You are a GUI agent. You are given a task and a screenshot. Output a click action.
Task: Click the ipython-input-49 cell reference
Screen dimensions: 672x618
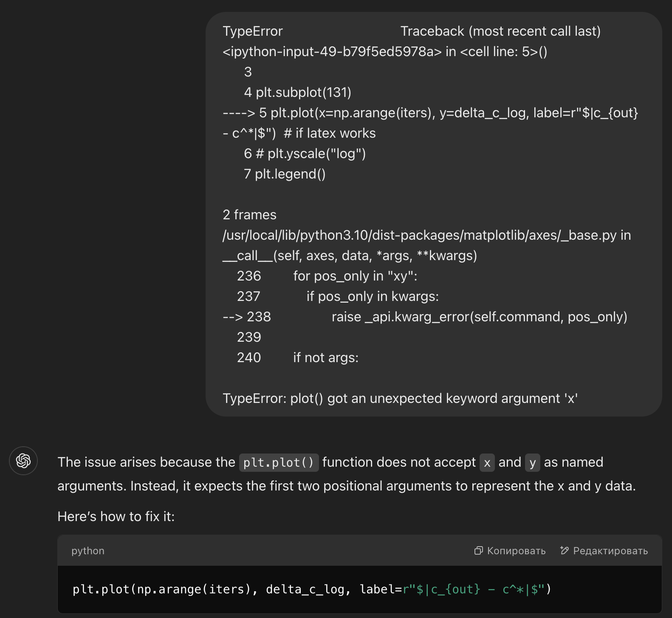[x=332, y=52]
